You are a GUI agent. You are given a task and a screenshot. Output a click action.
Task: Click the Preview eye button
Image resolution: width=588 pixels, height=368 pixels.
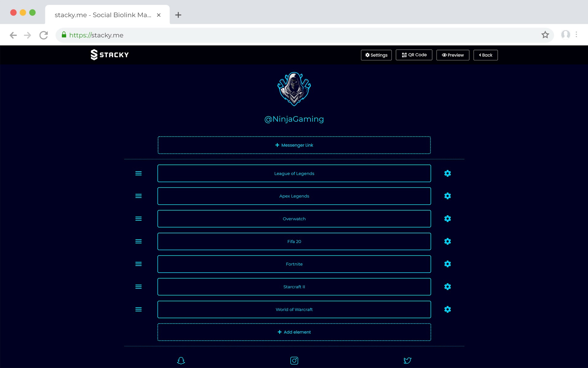pyautogui.click(x=453, y=55)
